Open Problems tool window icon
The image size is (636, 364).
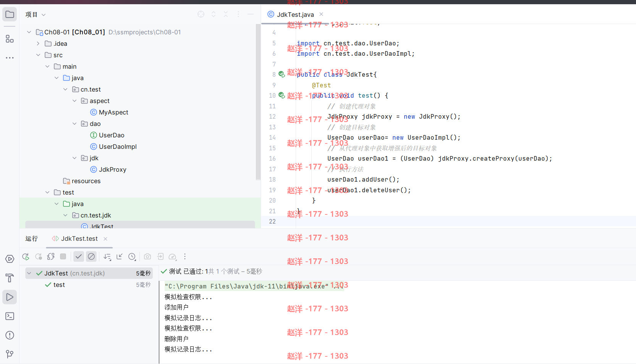[x=10, y=335]
